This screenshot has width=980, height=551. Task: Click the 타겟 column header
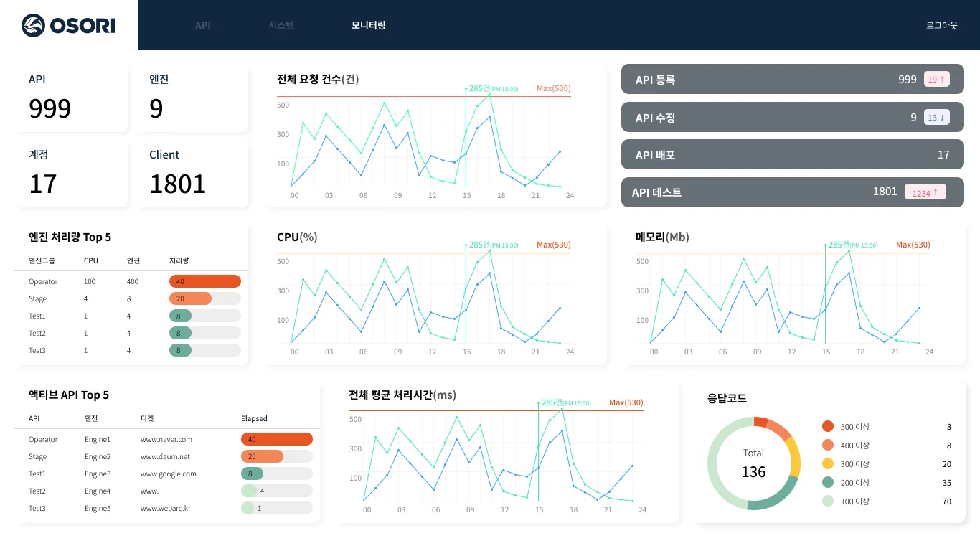point(147,418)
